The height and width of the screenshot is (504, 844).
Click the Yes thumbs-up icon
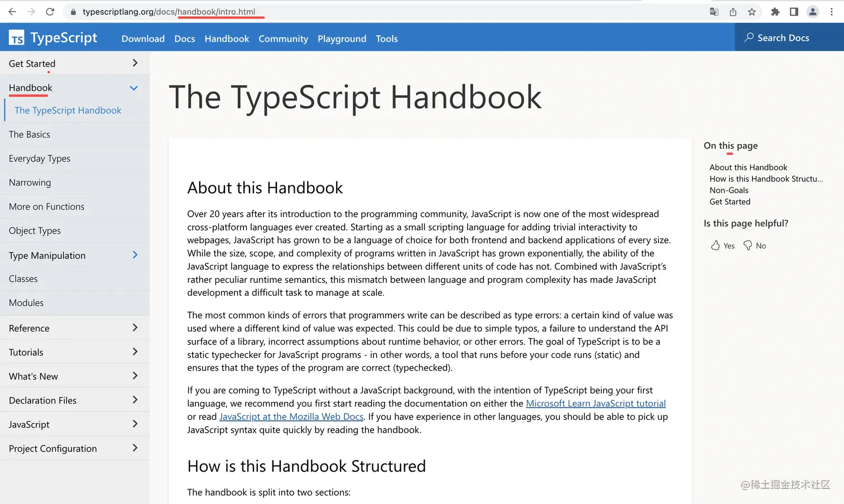pos(715,245)
